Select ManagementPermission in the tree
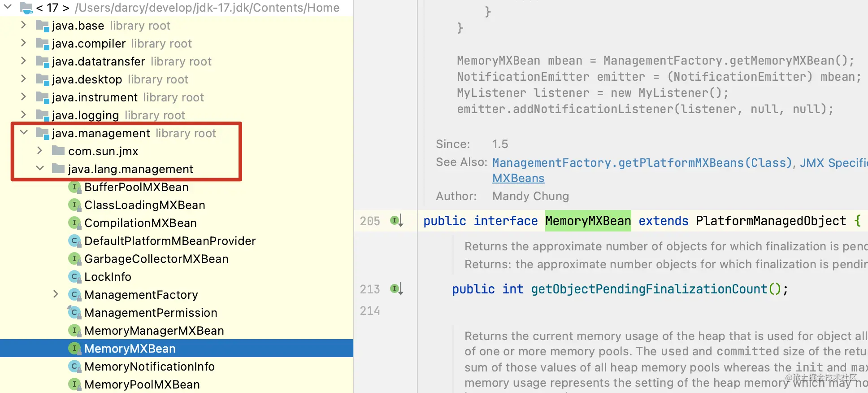 (x=151, y=313)
